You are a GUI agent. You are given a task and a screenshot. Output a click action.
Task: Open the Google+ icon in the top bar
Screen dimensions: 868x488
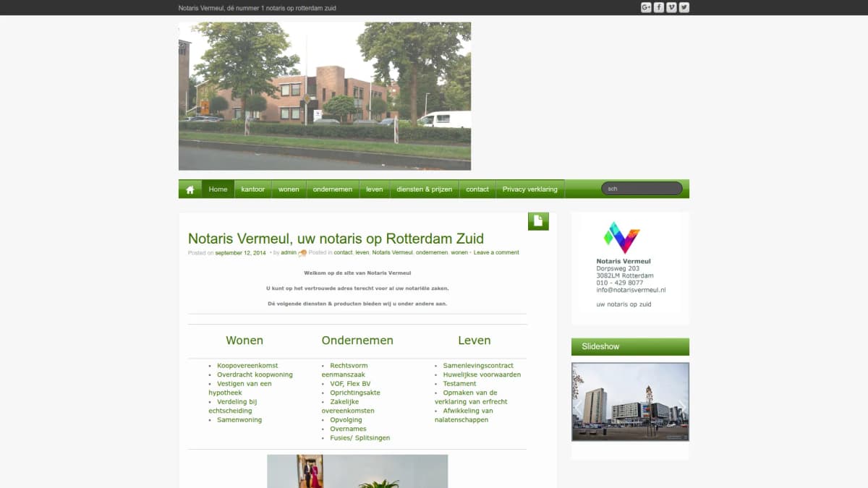(646, 7)
